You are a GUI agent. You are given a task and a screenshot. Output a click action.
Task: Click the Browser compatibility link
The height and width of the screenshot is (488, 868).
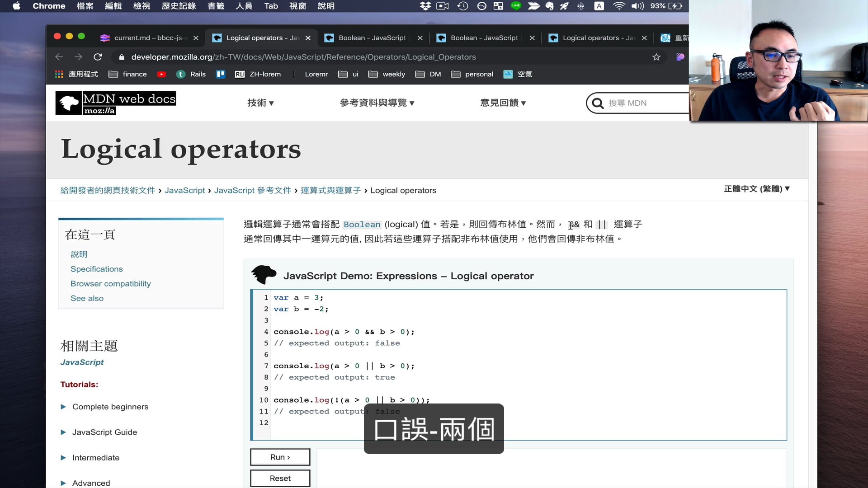click(110, 284)
